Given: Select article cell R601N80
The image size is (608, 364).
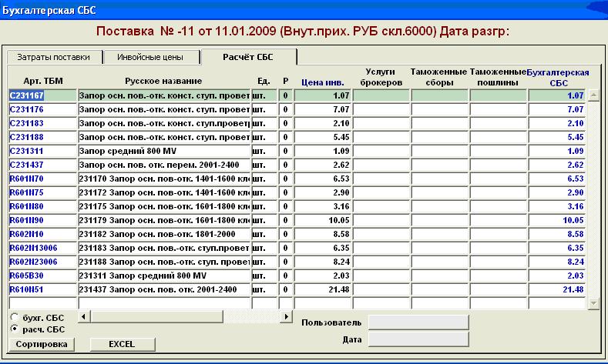Looking at the screenshot, I should click(42, 206).
